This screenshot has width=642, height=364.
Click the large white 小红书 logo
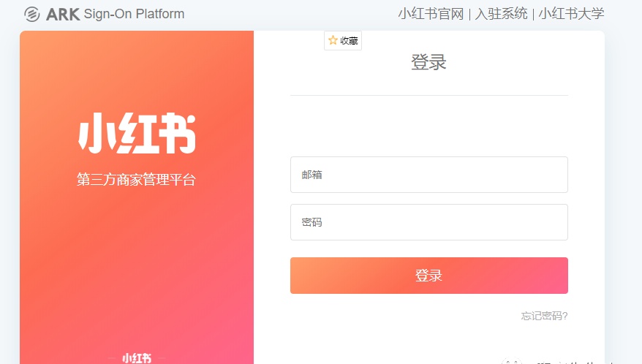click(137, 133)
